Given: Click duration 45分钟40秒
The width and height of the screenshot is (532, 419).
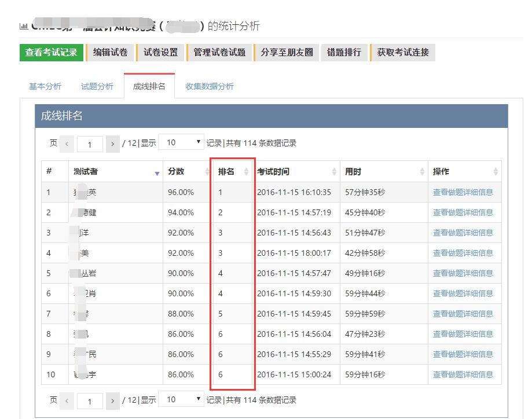Looking at the screenshot, I should [x=365, y=213].
